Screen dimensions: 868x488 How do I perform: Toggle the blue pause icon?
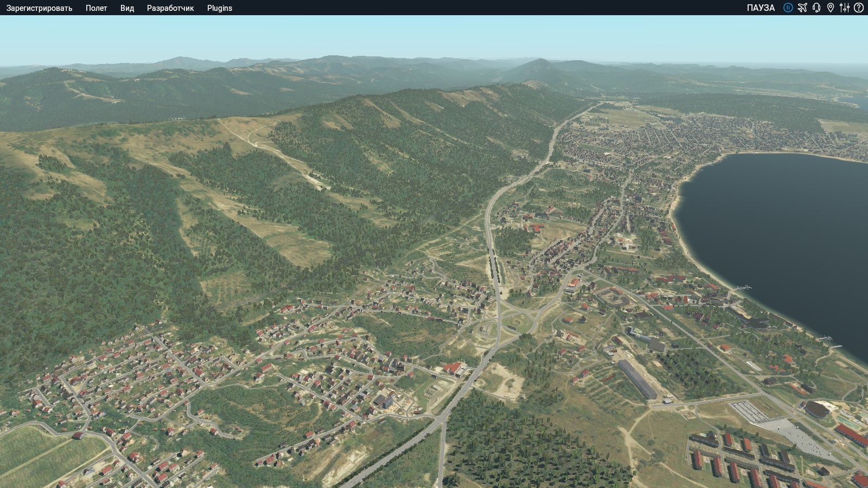(x=788, y=8)
